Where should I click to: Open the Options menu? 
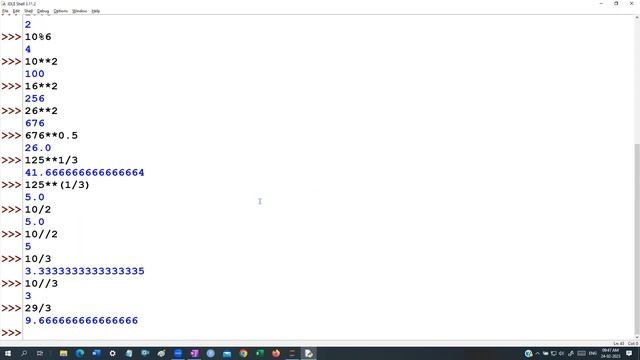click(61, 11)
